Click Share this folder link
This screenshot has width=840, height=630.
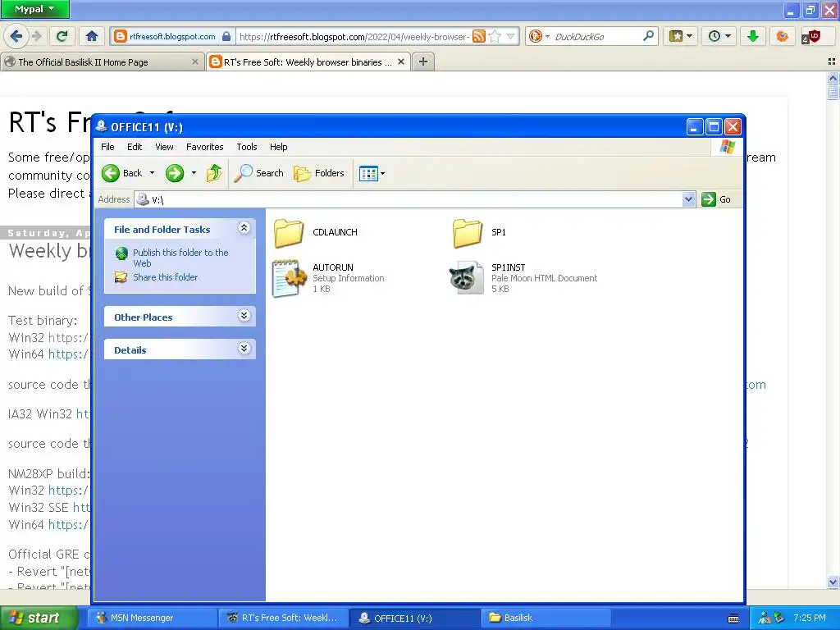click(x=165, y=277)
